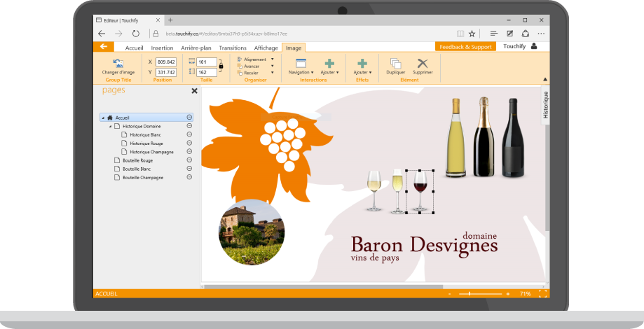
Task: Open the Alignement dropdown arrow
Action: [273, 59]
